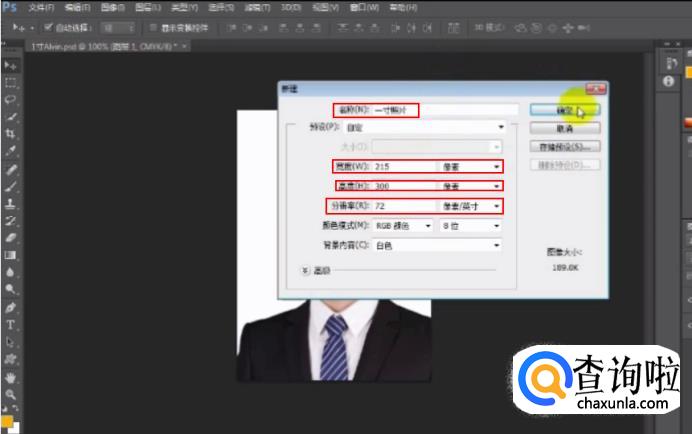Image resolution: width=692 pixels, height=434 pixels.
Task: Select the Pen tool
Action: point(11,307)
